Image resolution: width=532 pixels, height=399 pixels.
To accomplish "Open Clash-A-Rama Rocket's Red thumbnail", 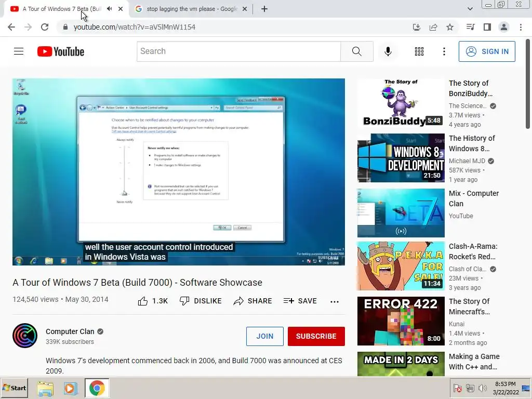I will pos(401,265).
